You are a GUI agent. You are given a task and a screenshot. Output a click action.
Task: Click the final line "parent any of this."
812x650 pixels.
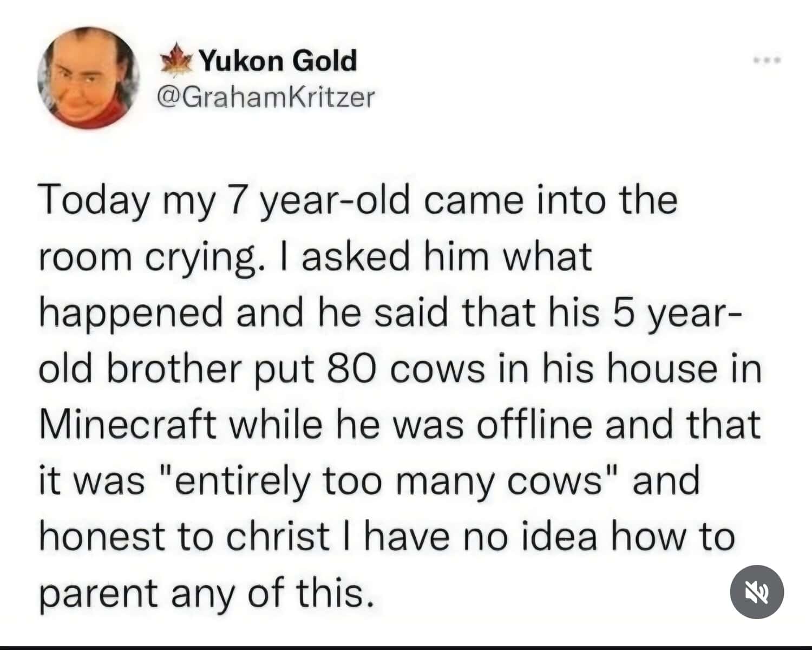pyautogui.click(x=206, y=593)
